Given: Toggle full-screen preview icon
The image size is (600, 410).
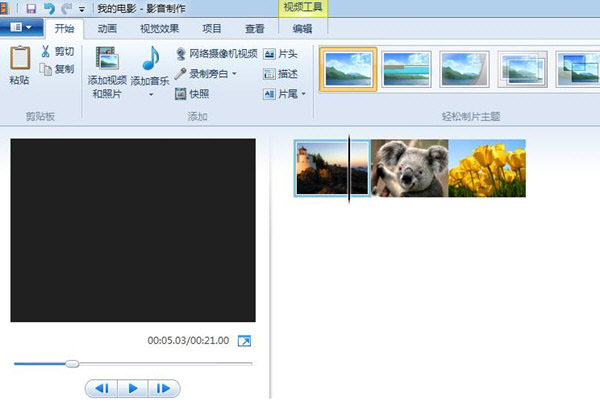Looking at the screenshot, I should 243,342.
